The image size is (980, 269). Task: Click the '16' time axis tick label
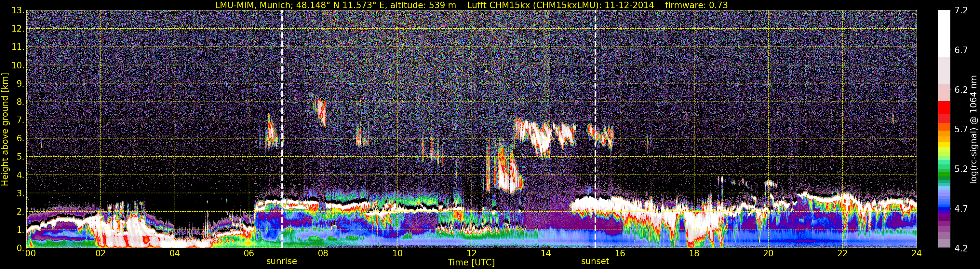coord(620,254)
